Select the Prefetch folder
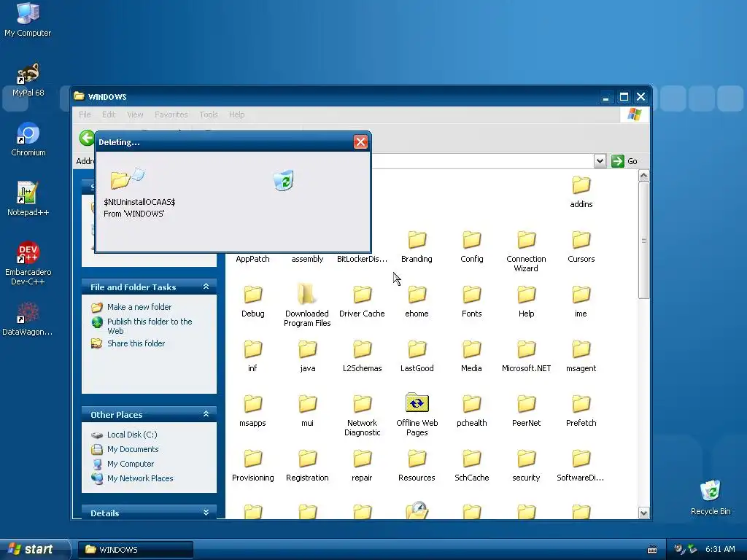This screenshot has width=747, height=560. (581, 411)
